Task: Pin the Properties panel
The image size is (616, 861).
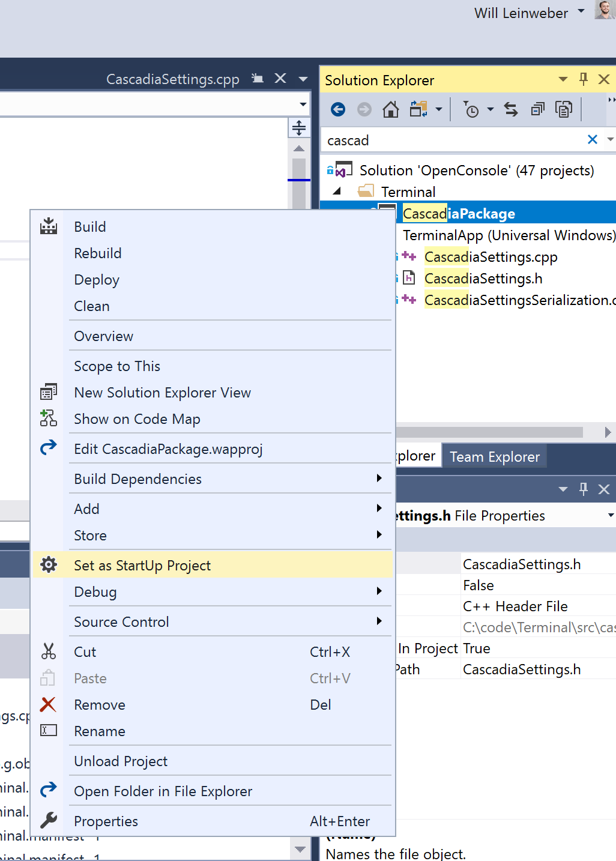Action: click(584, 489)
